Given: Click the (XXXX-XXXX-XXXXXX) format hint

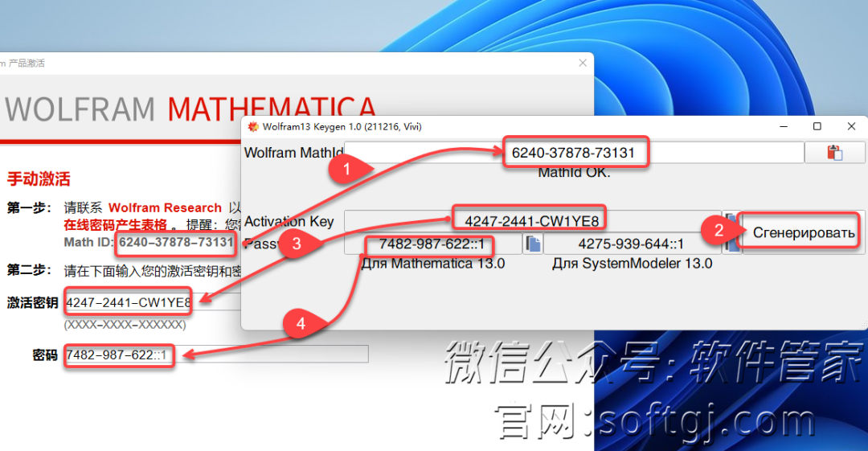Looking at the screenshot, I should point(125,325).
